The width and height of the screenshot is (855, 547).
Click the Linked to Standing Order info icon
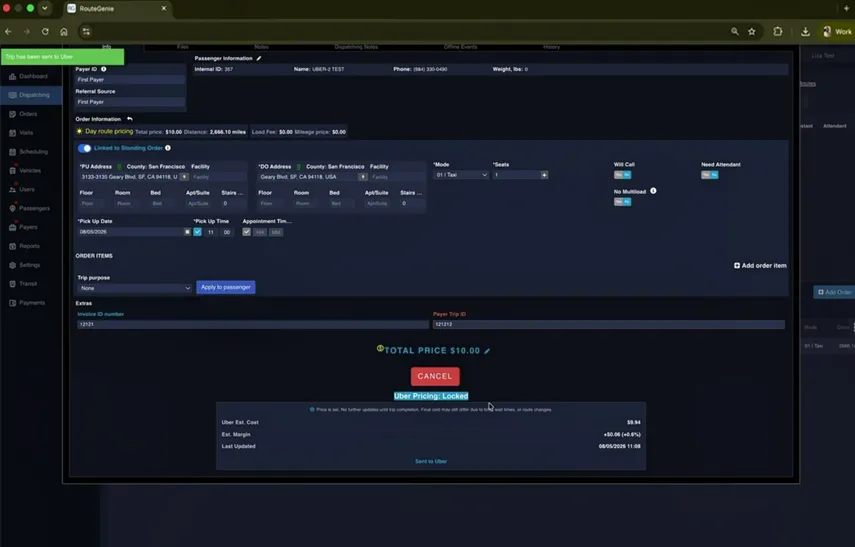pyautogui.click(x=168, y=148)
